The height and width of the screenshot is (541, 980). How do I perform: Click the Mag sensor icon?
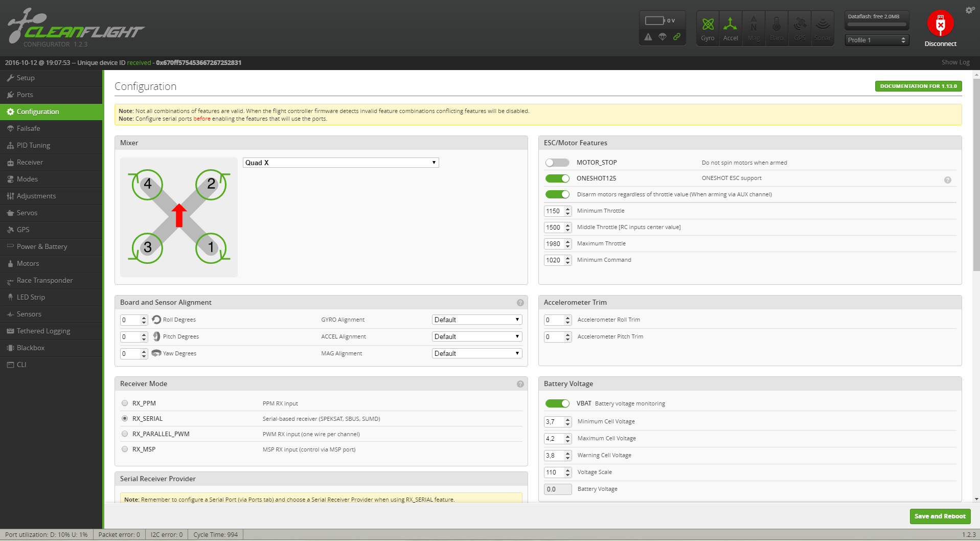pyautogui.click(x=754, y=28)
